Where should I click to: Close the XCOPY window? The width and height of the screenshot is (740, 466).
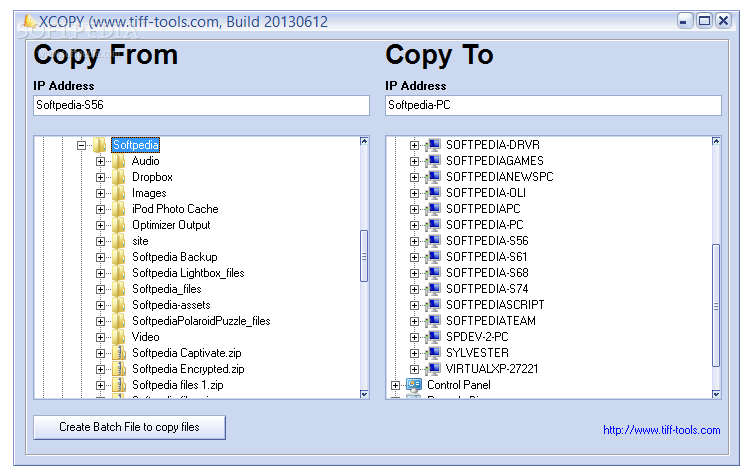pos(723,21)
